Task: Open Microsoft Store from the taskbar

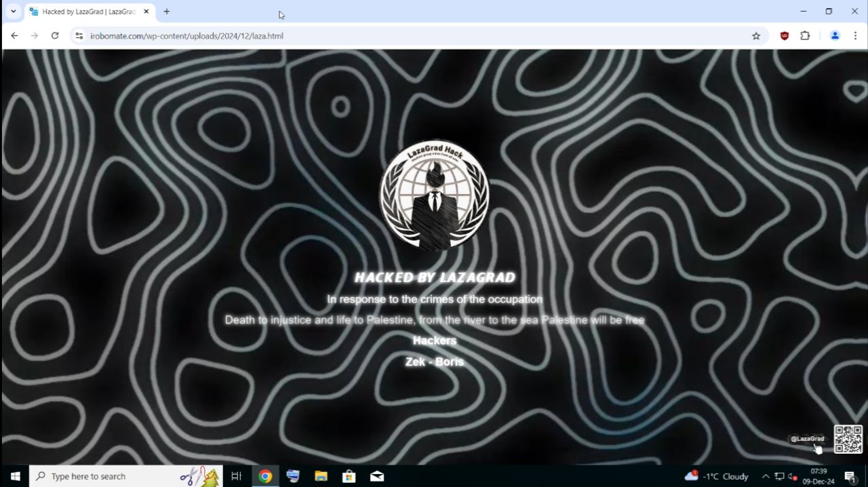Action: [x=349, y=476]
